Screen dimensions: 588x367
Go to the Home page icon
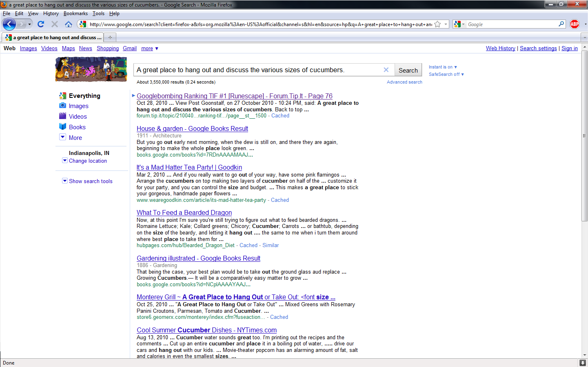(x=69, y=24)
